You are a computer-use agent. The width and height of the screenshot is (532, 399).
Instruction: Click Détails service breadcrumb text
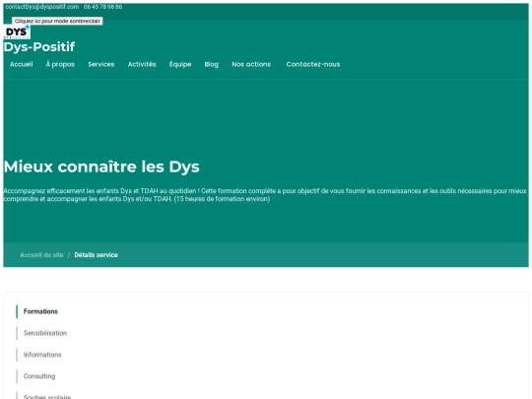click(96, 255)
